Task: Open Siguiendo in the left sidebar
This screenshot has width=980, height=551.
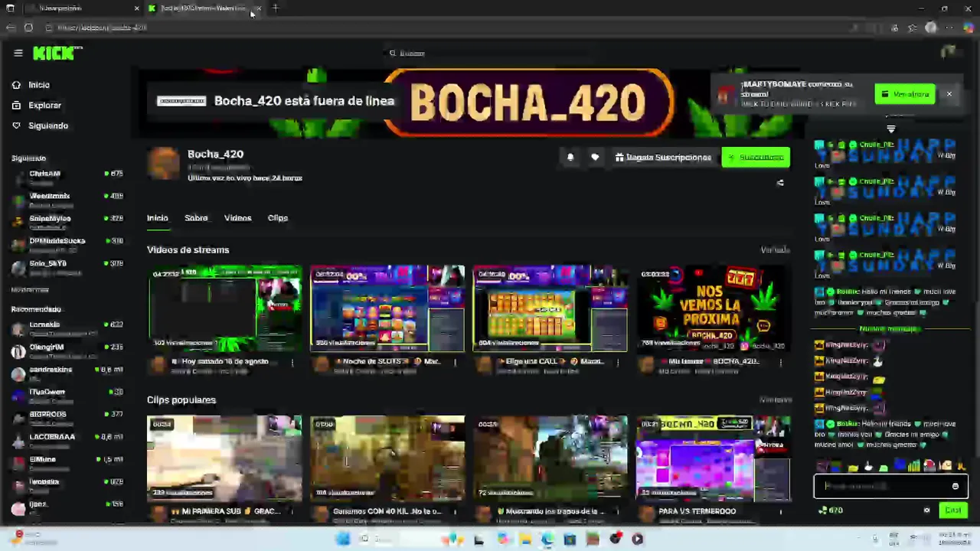Action: click(x=40, y=126)
